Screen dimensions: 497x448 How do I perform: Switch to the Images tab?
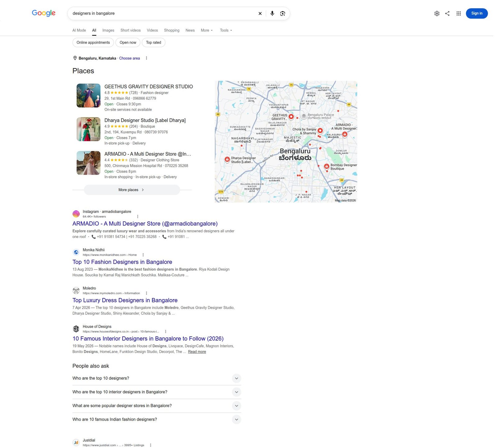point(108,30)
